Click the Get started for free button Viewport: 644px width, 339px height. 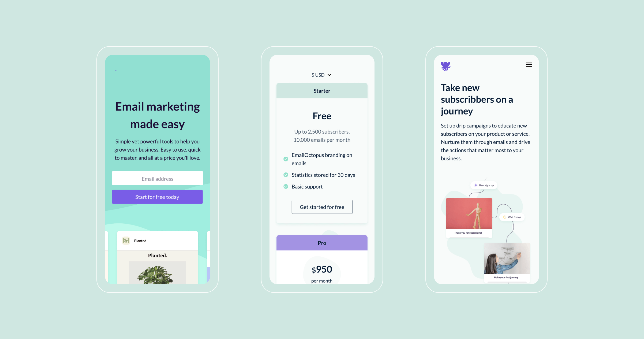(321, 207)
